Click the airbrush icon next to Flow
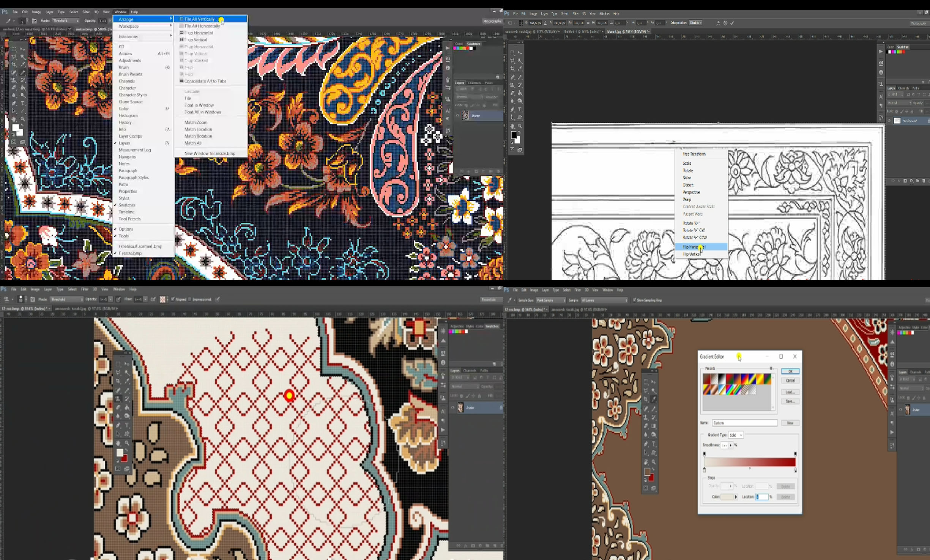This screenshot has height=560, width=930. pyautogui.click(x=153, y=299)
